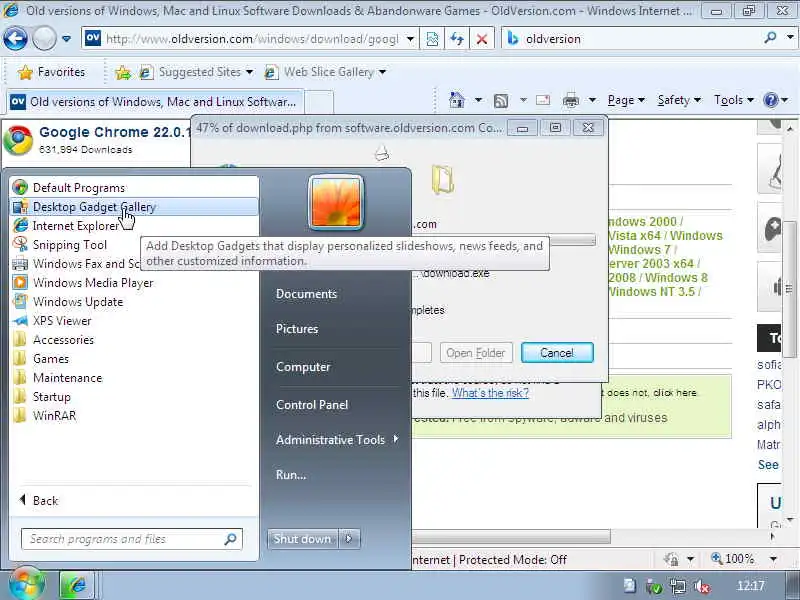Open XPS Viewer
This screenshot has width=800, height=600.
click(x=134, y=320)
